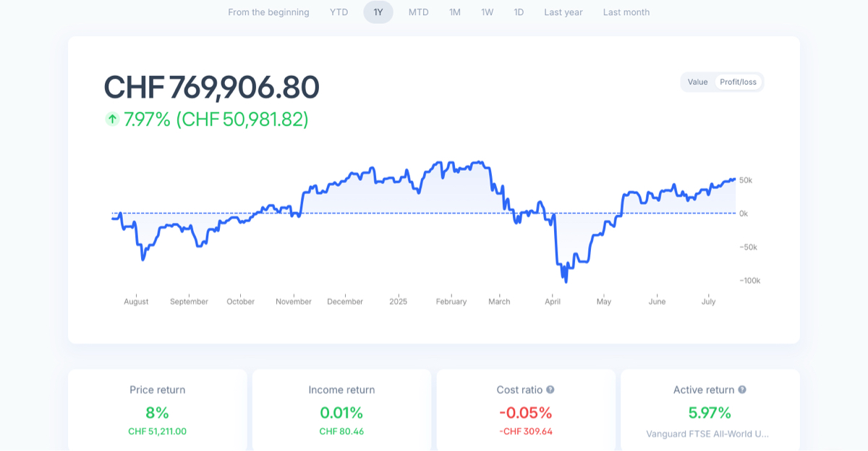
Task: Open the Income return card
Action: tap(341, 410)
